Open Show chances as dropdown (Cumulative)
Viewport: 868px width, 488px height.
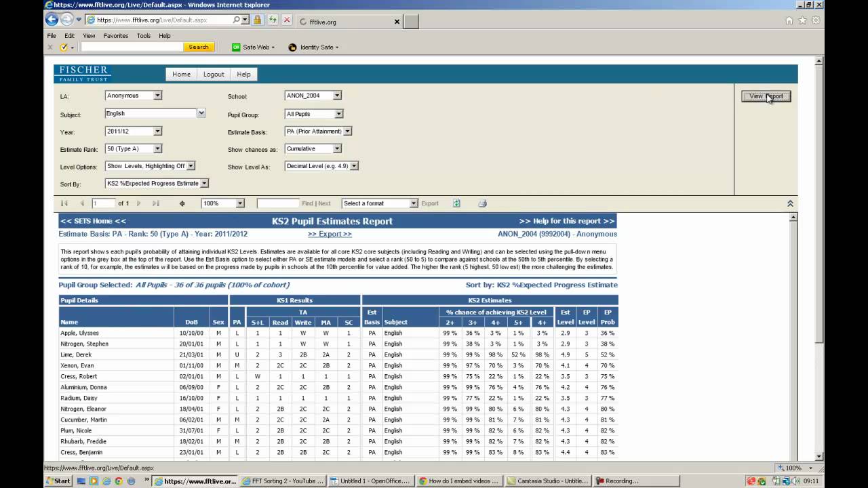tap(313, 148)
